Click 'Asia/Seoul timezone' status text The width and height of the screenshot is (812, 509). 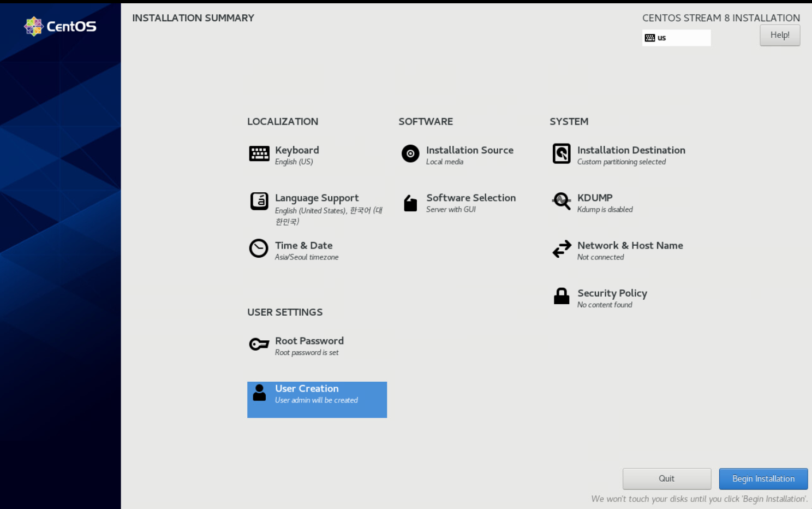coord(307,257)
